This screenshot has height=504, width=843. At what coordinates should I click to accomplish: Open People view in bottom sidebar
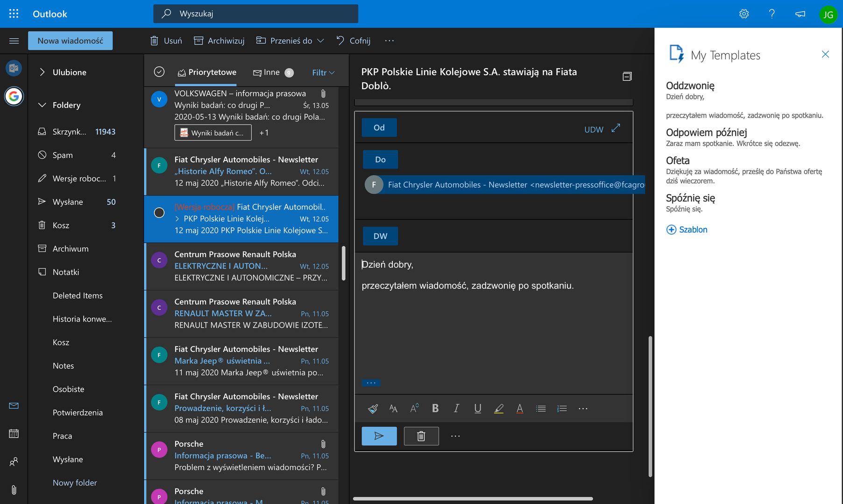pyautogui.click(x=14, y=462)
